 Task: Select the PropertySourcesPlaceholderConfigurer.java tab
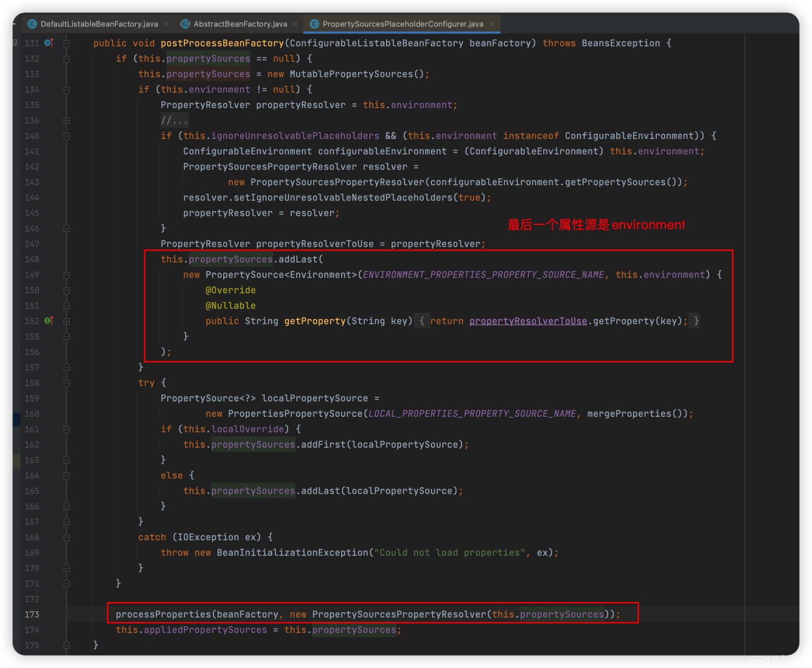(x=403, y=24)
